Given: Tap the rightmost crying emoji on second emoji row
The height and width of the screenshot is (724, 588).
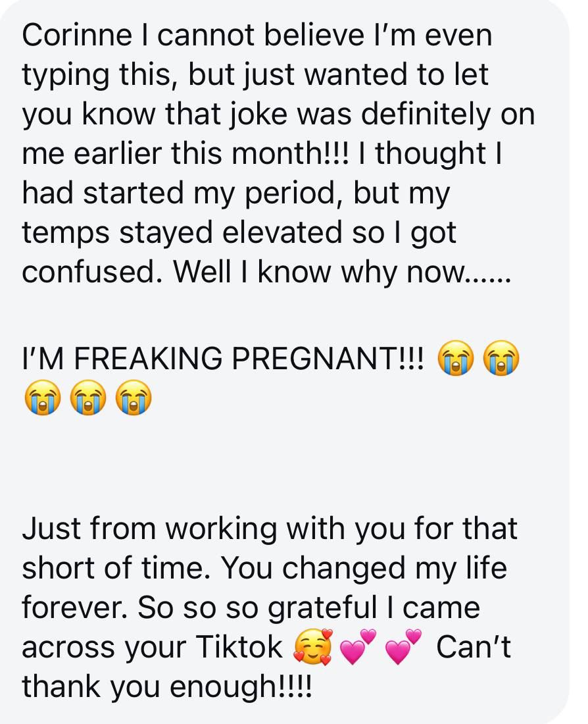Looking at the screenshot, I should [x=133, y=399].
